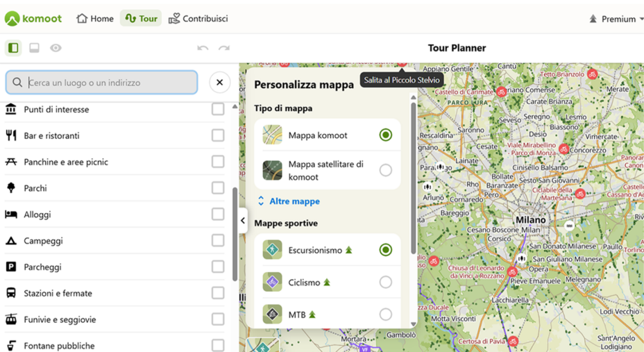Image resolution: width=644 pixels, height=352 pixels.
Task: Click the left list scrollbar thumb
Action: coord(235,234)
